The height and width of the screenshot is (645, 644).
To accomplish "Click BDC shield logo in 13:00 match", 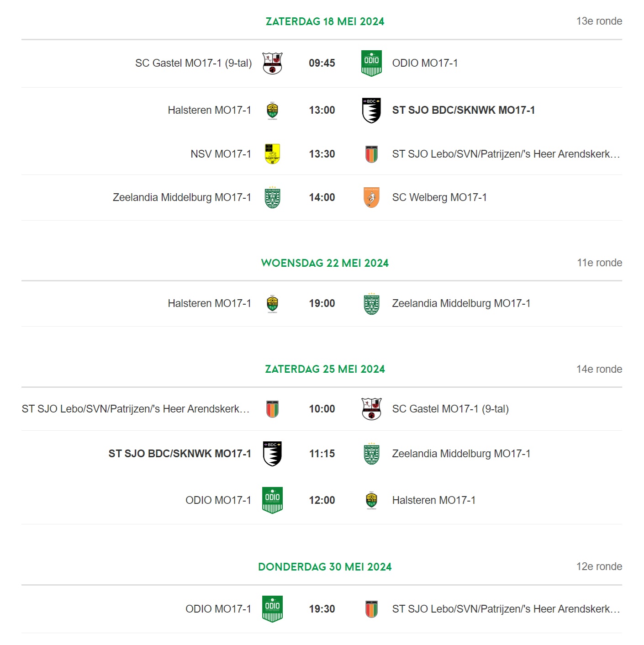I will coord(371,110).
